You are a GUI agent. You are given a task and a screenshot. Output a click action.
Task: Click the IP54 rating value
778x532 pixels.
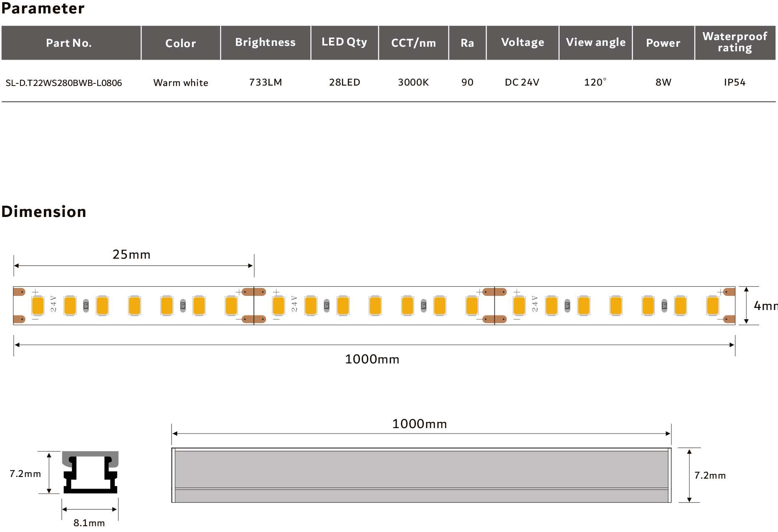pos(735,82)
